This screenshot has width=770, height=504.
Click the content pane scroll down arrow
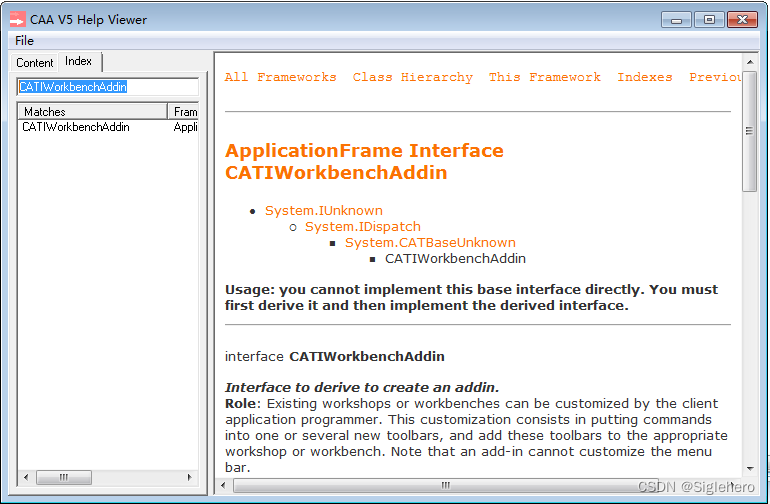[749, 471]
